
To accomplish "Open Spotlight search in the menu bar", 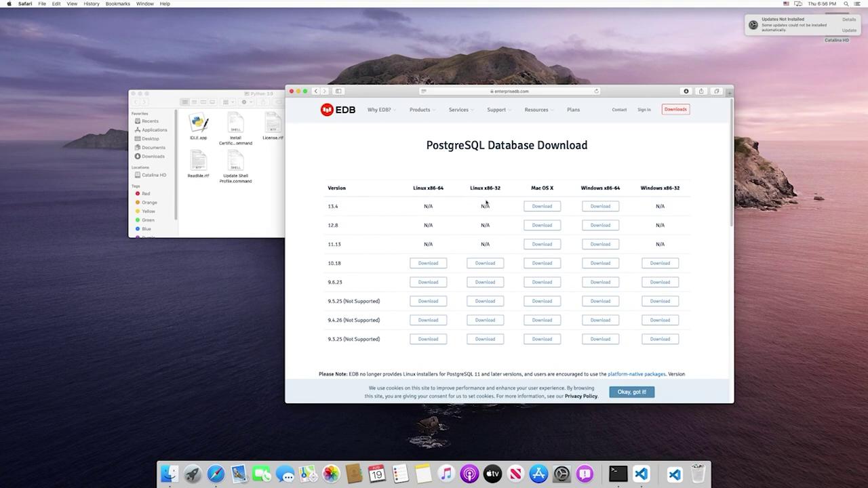I will (846, 3).
